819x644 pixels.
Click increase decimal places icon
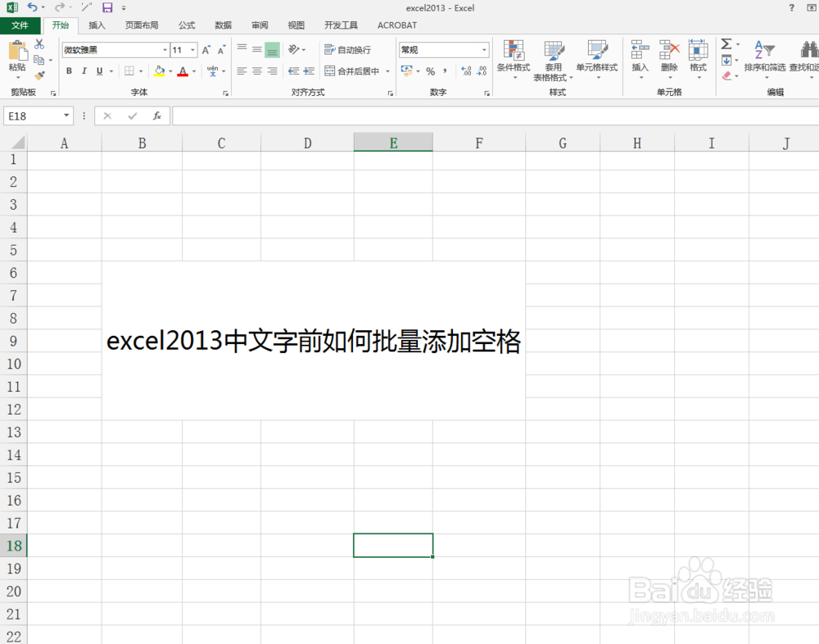click(x=467, y=71)
